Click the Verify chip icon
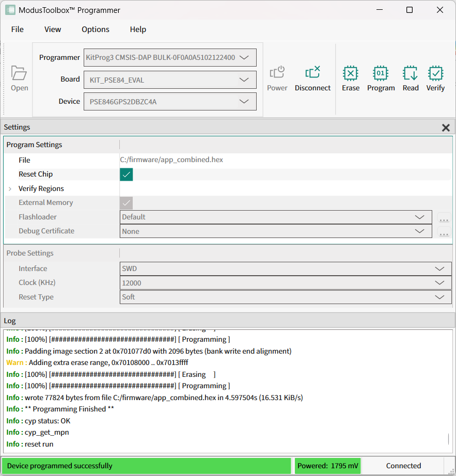456x476 pixels. pyautogui.click(x=435, y=78)
